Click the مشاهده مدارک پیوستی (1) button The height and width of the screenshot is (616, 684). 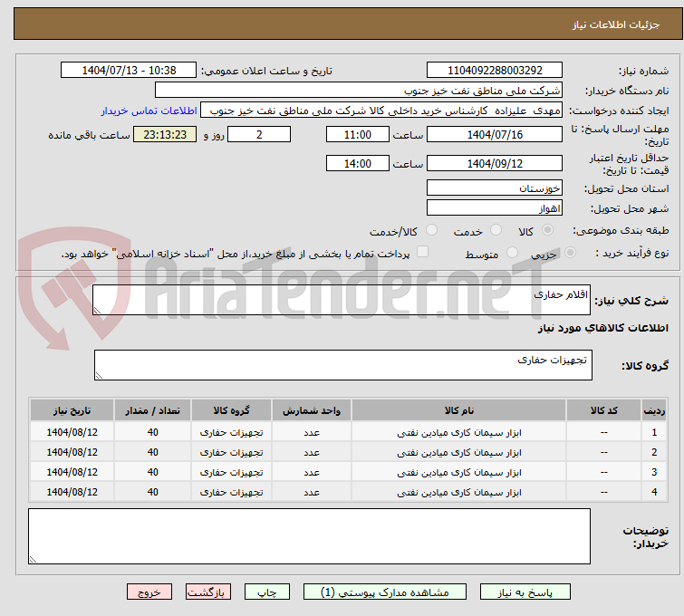pyautogui.click(x=385, y=592)
